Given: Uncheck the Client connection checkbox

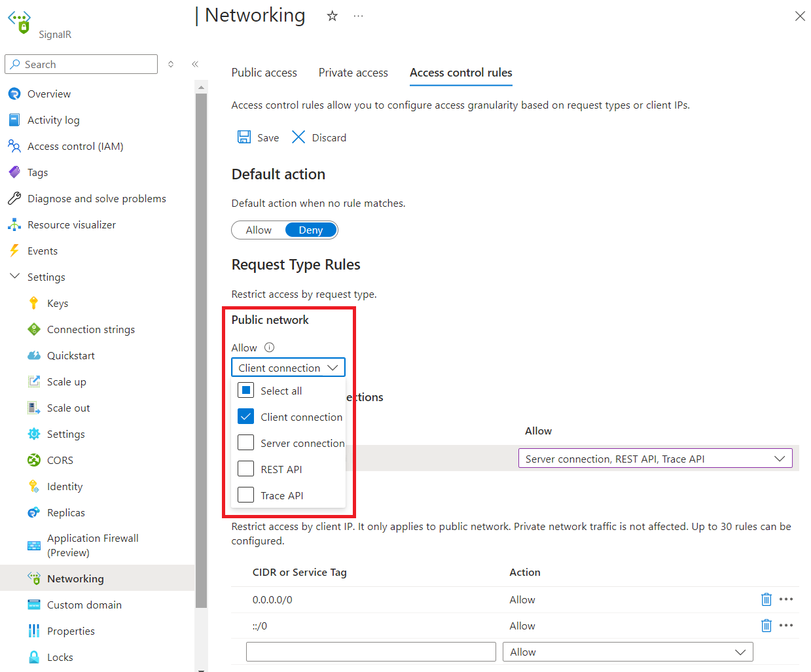Looking at the screenshot, I should click(245, 416).
